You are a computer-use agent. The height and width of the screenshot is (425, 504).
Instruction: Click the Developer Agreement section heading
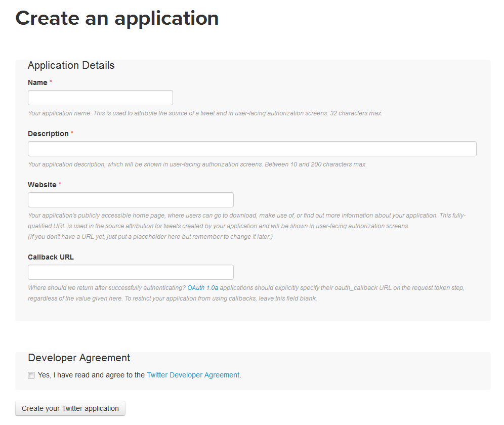tap(79, 358)
